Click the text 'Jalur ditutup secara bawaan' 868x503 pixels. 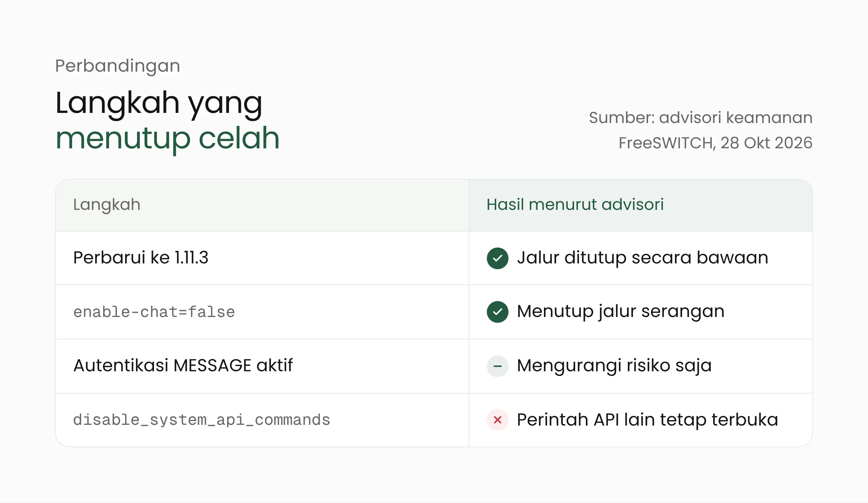point(642,258)
